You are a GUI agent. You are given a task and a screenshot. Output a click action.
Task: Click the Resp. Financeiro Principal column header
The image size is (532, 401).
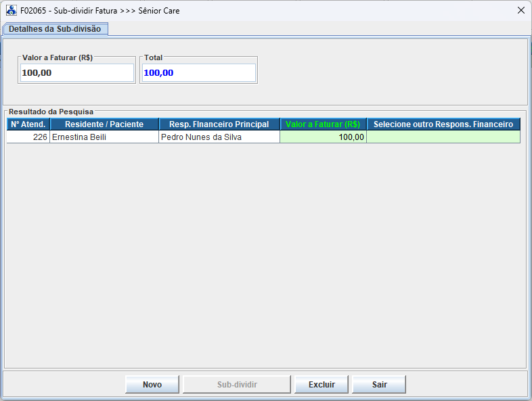(x=219, y=124)
